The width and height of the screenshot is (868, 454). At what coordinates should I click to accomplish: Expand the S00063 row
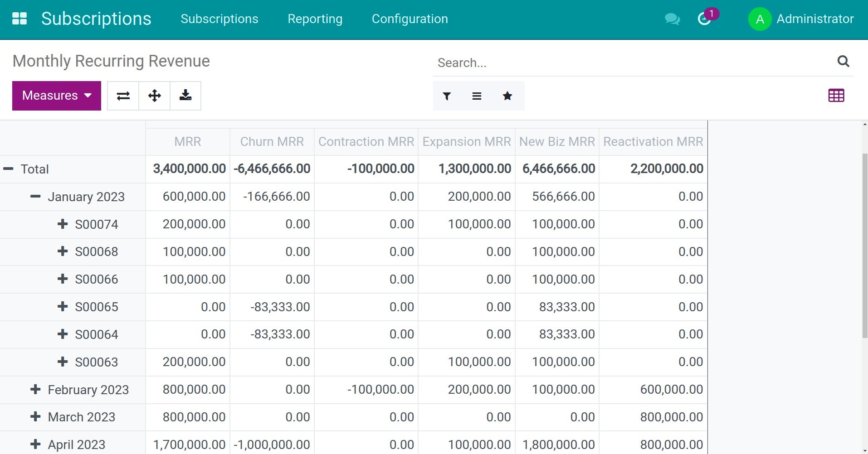click(63, 362)
